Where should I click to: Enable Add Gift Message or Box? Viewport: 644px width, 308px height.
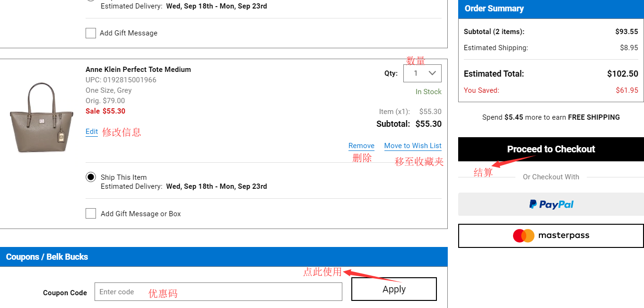(91, 214)
